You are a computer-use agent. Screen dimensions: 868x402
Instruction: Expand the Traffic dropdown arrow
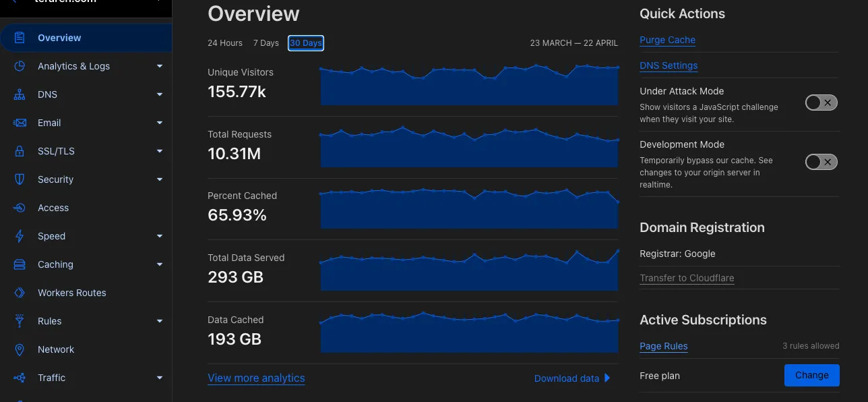(x=160, y=378)
